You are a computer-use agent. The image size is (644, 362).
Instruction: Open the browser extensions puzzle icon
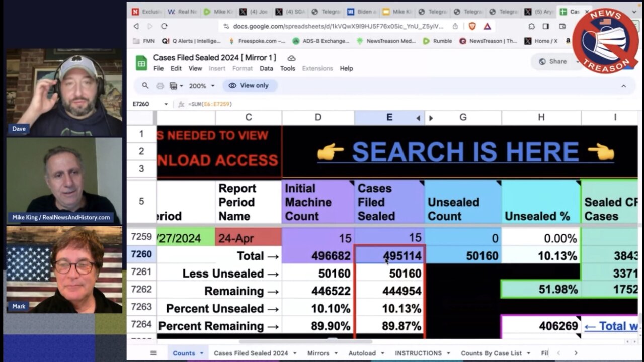(531, 26)
